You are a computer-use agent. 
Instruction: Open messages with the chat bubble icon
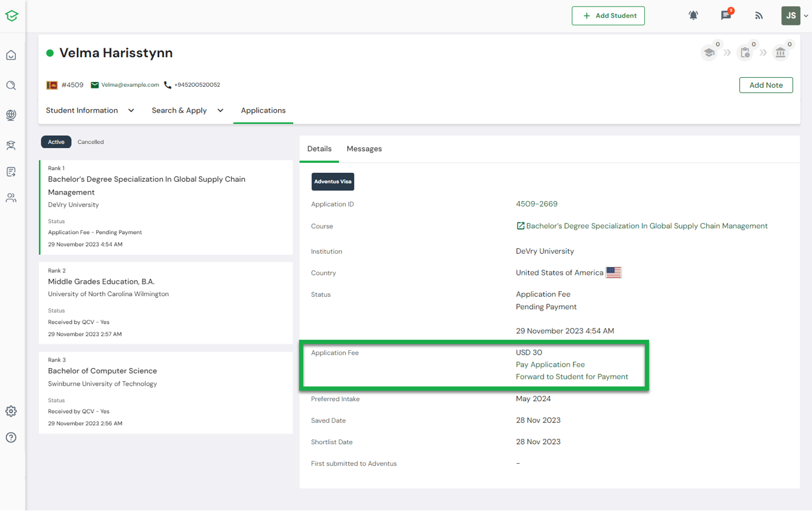tap(726, 16)
